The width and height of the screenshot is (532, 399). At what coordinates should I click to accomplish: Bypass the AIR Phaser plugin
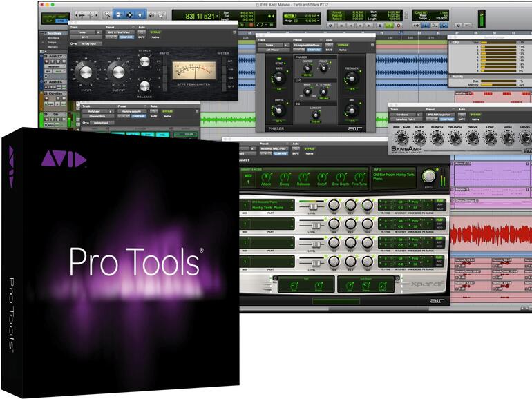click(343, 45)
